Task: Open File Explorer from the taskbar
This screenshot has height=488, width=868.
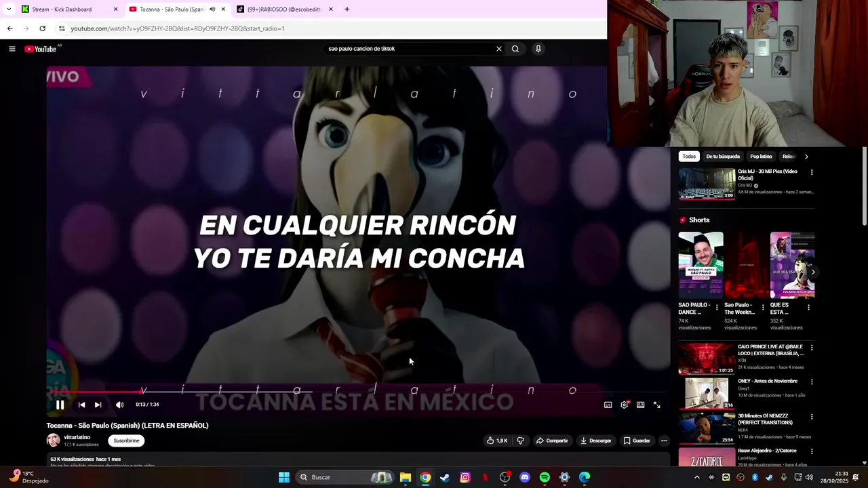Action: click(x=405, y=477)
